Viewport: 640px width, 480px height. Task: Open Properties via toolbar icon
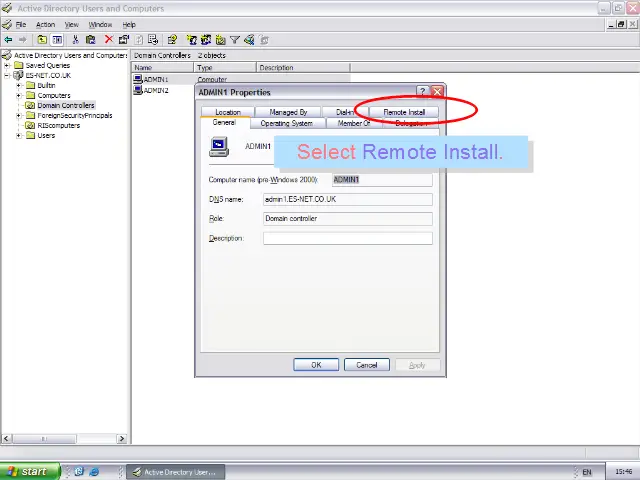coord(124,40)
